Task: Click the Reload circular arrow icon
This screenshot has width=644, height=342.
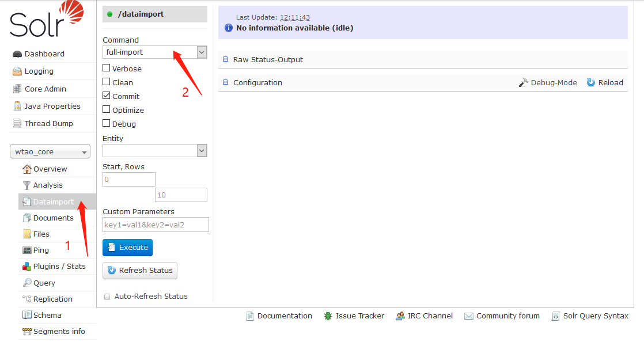Action: pyautogui.click(x=590, y=82)
